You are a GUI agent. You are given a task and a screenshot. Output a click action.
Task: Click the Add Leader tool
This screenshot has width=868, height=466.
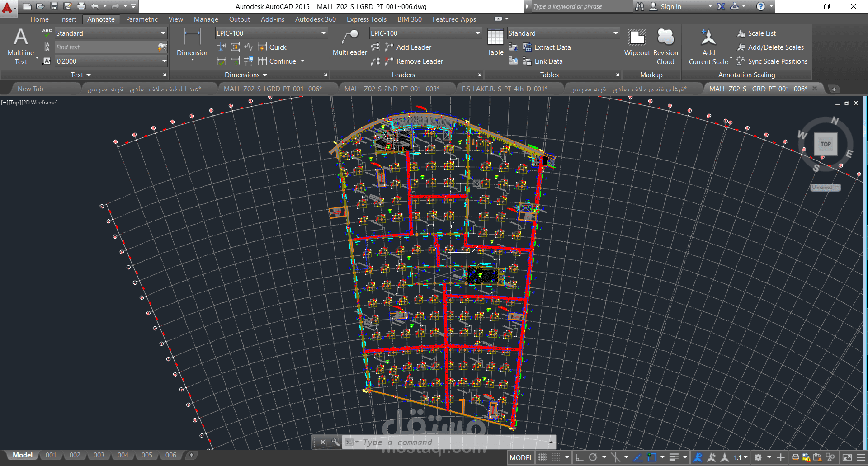click(x=408, y=47)
